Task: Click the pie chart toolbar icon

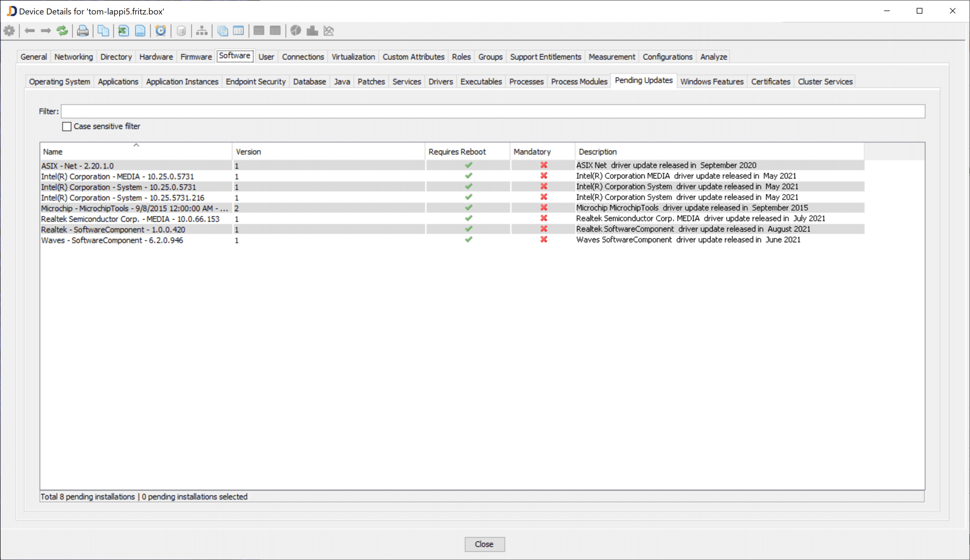Action: 296,31
